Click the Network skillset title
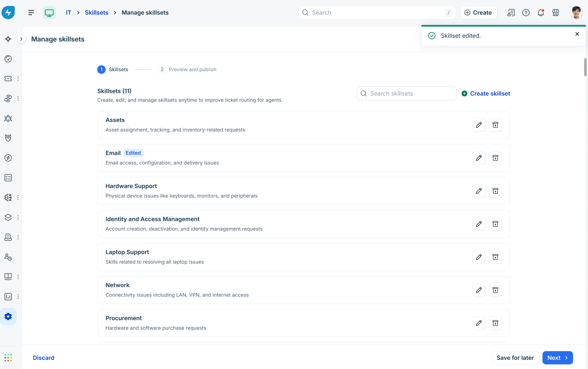Viewport: 588px width, 369px height. point(117,285)
